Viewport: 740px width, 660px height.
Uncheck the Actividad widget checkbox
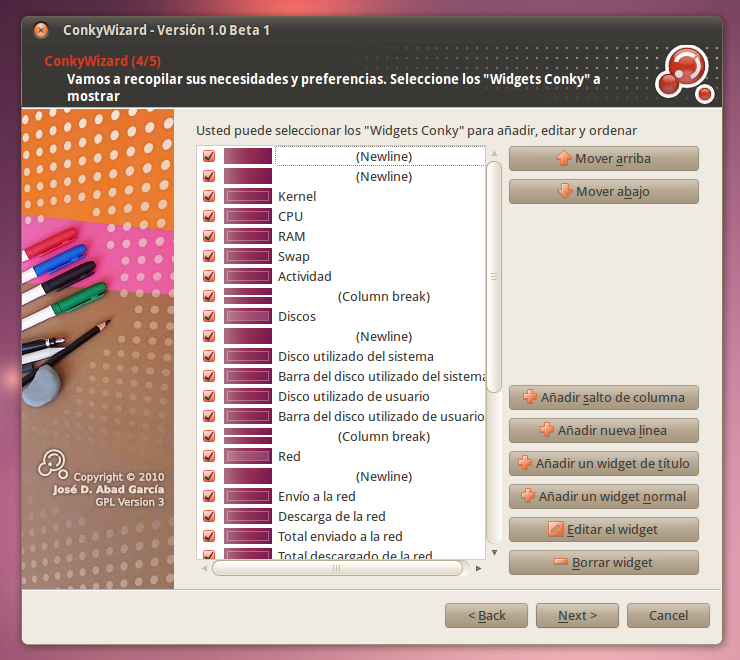[x=209, y=276]
